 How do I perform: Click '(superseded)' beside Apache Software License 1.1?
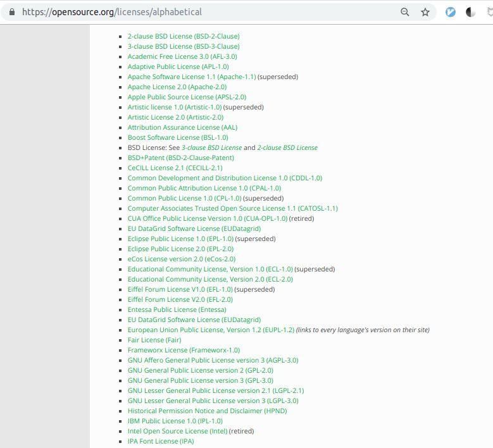coord(278,77)
